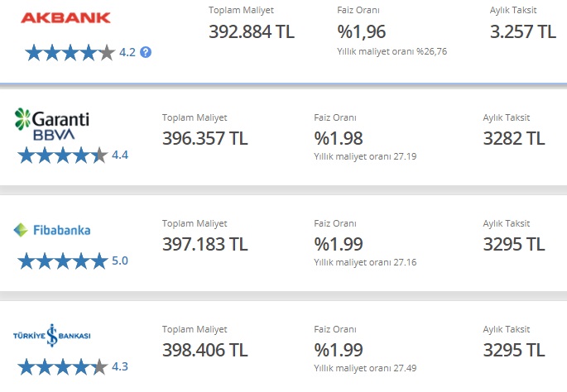Screen dimensions: 567x392
Task: Click Fibabanka's five-star rating
Action: click(x=63, y=261)
